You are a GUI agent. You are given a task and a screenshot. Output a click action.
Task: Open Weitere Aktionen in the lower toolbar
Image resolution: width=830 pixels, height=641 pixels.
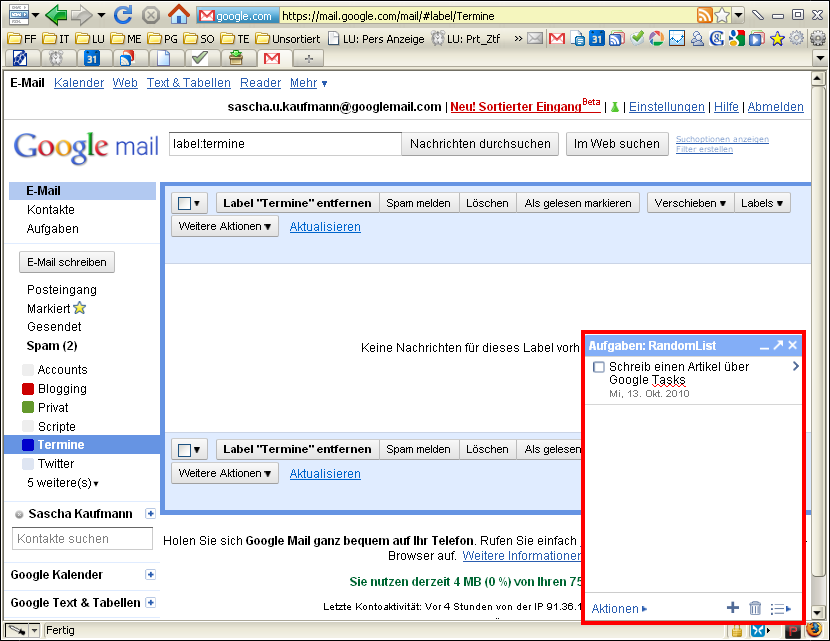click(225, 473)
